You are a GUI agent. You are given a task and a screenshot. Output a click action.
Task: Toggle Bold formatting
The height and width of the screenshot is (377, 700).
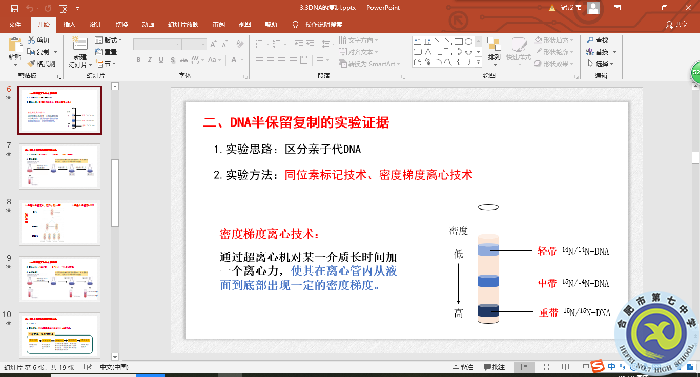pos(138,60)
